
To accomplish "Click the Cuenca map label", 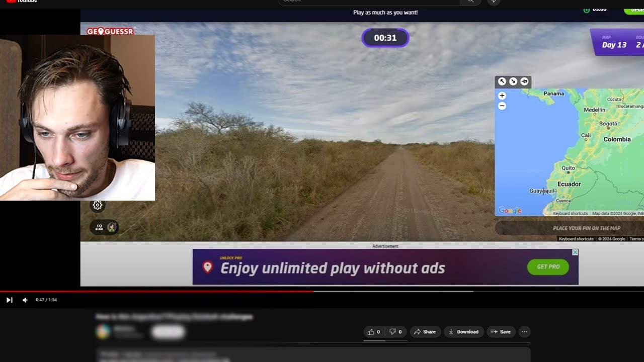I will (x=563, y=201).
